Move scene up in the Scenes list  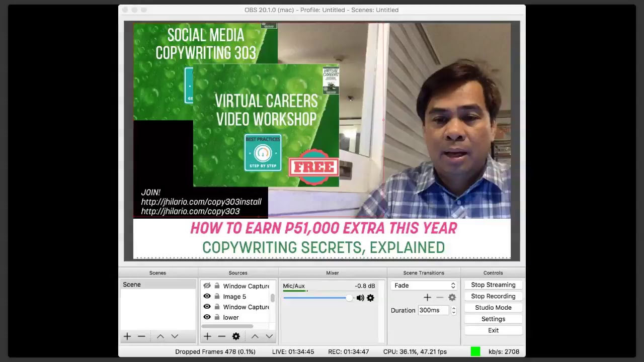(x=160, y=336)
